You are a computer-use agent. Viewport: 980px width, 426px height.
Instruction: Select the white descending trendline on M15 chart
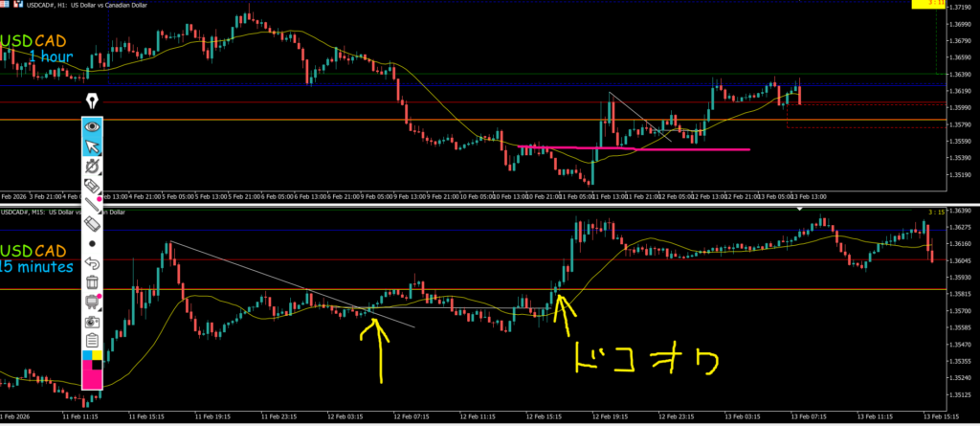(292, 284)
